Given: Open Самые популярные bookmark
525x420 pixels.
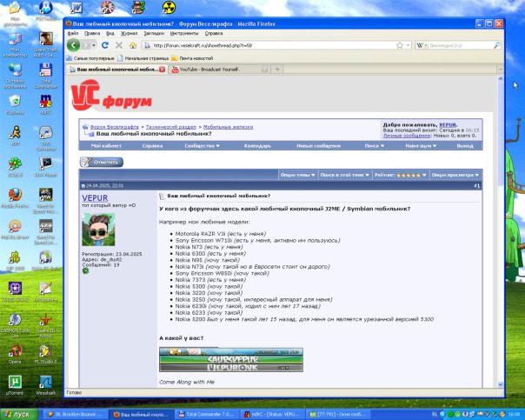Looking at the screenshot, I should point(90,58).
